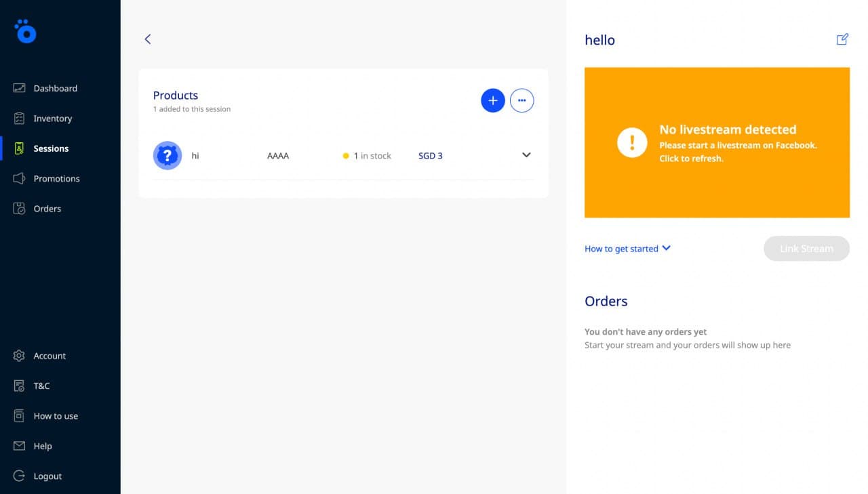
Task: Click the session title 'hello'
Action: tap(599, 40)
